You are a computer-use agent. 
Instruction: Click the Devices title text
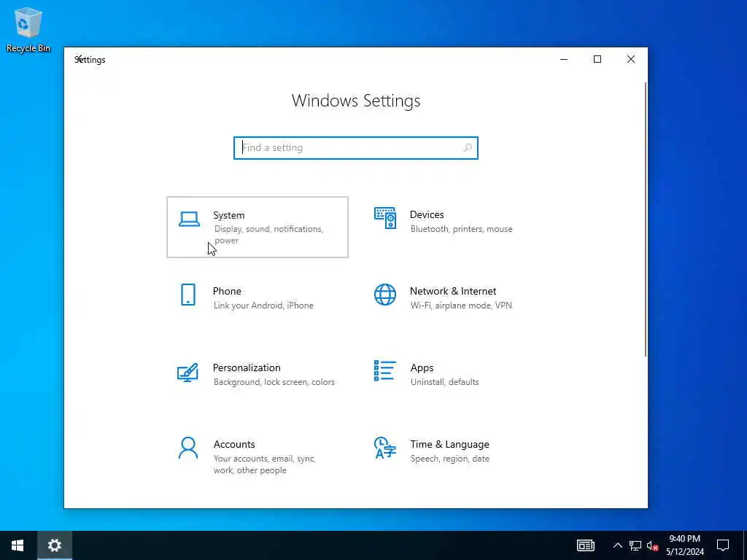coord(427,215)
